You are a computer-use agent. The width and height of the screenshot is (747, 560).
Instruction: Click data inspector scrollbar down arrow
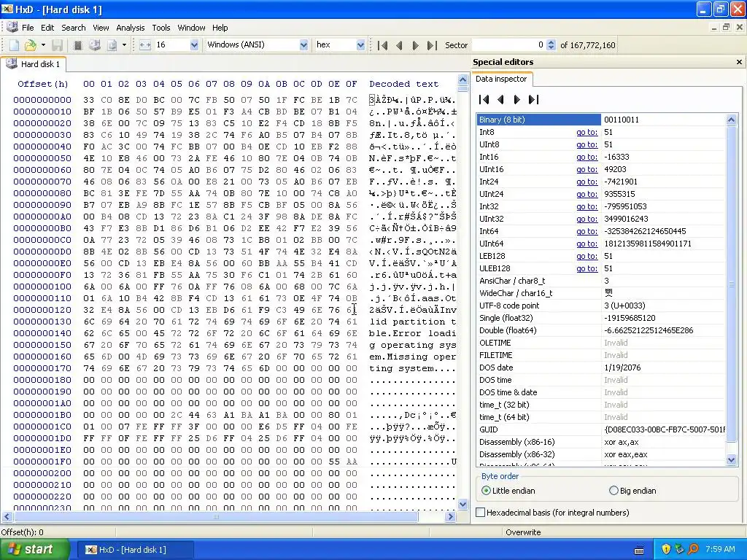[731, 460]
